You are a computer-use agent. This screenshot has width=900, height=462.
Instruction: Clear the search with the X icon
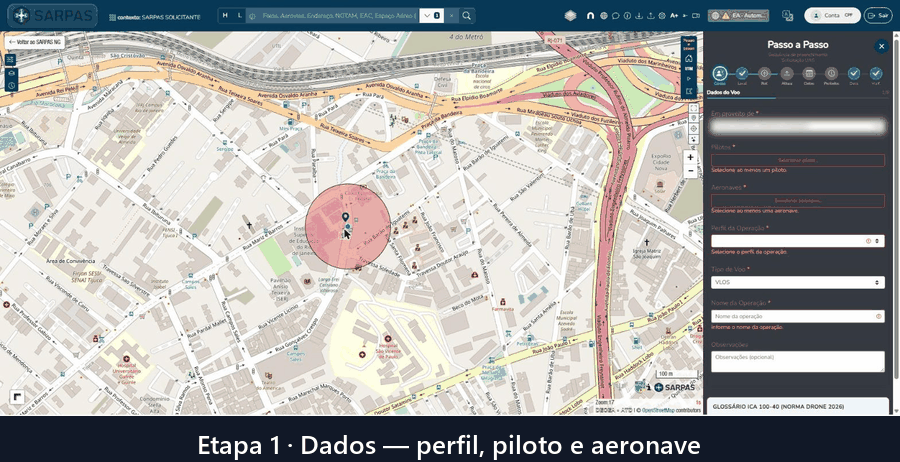(451, 16)
